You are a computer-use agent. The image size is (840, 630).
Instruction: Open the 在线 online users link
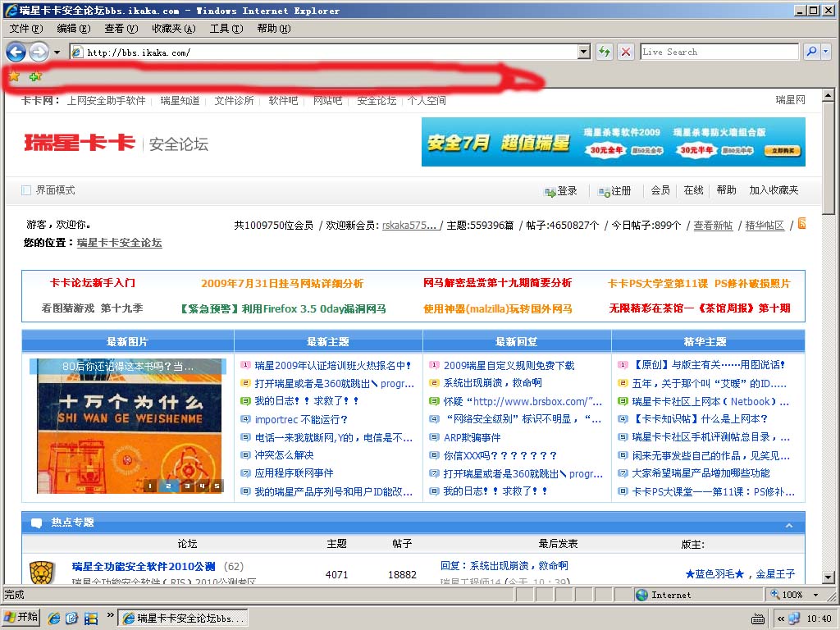694,190
